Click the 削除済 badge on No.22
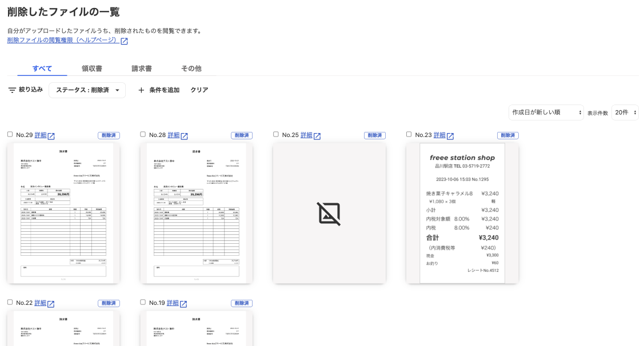This screenshot has height=346, width=644. coord(109,303)
